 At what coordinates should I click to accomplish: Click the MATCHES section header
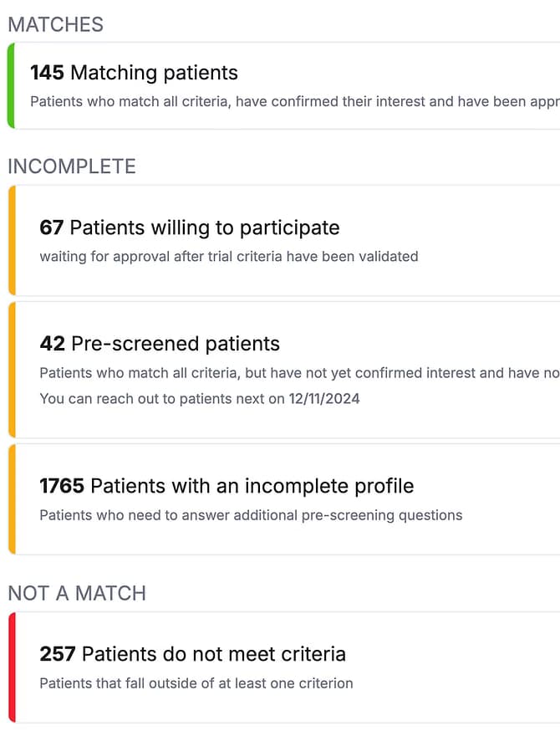55,24
